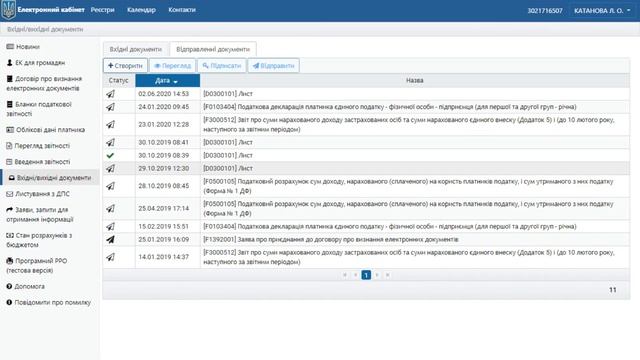Open Повідомити про помилку
Screen dimensions: 640x360
(x=49, y=302)
